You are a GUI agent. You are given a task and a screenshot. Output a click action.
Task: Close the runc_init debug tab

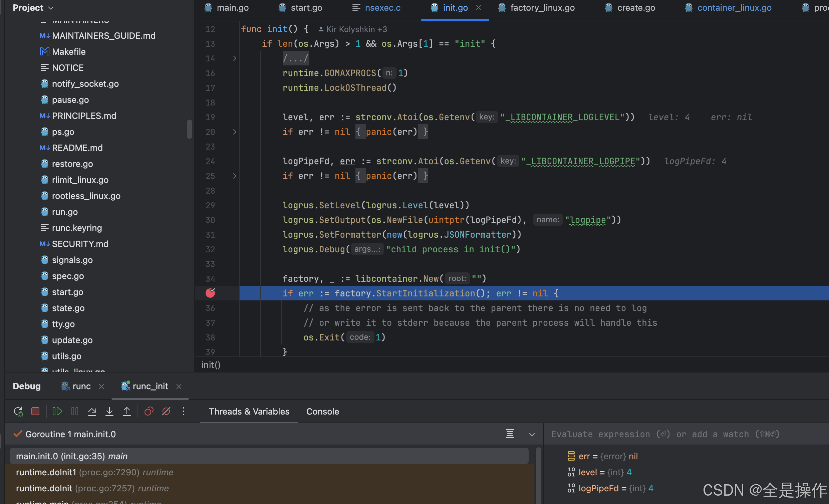pyautogui.click(x=179, y=387)
